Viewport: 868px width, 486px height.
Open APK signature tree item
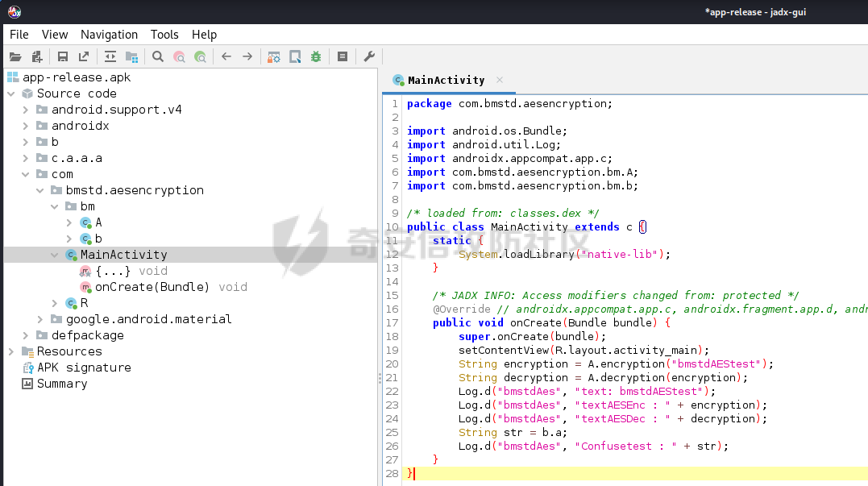pos(83,368)
